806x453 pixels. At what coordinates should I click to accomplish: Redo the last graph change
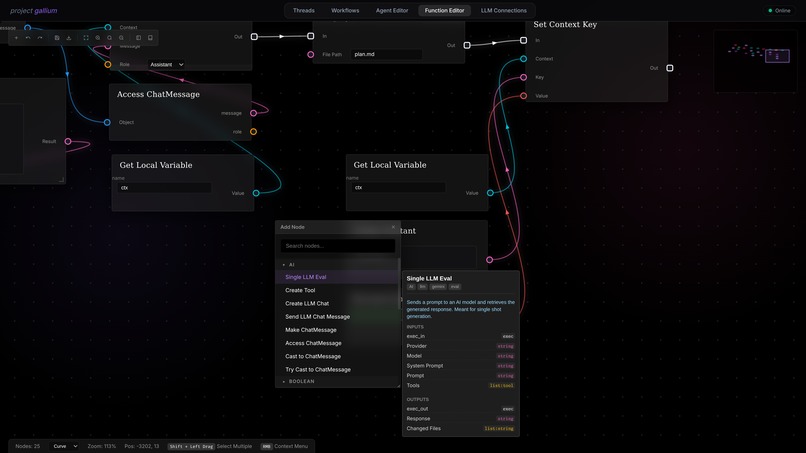pyautogui.click(x=40, y=38)
